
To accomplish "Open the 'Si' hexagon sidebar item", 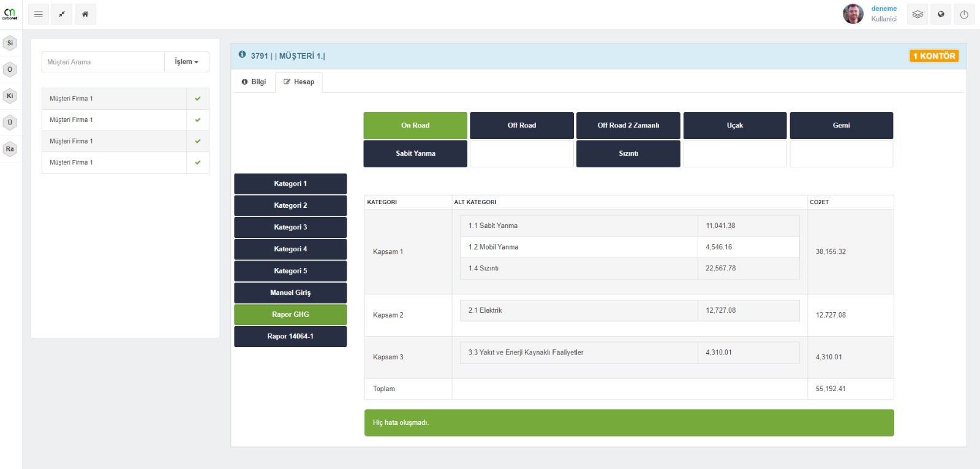I will click(x=10, y=43).
